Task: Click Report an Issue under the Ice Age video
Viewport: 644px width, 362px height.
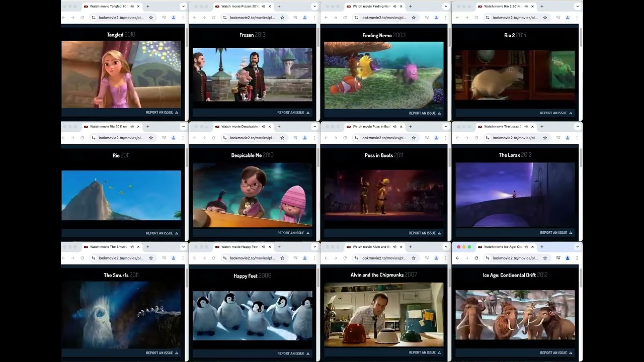Action: click(556, 353)
